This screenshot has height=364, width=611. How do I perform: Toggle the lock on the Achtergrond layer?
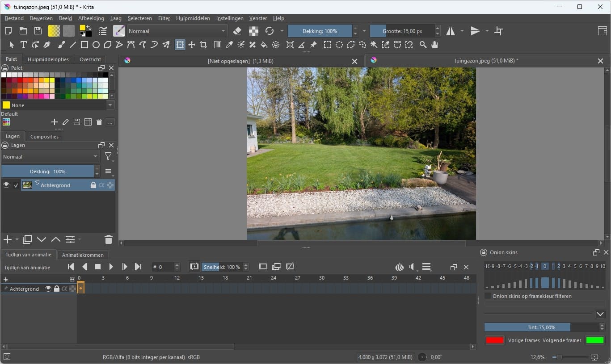point(93,185)
